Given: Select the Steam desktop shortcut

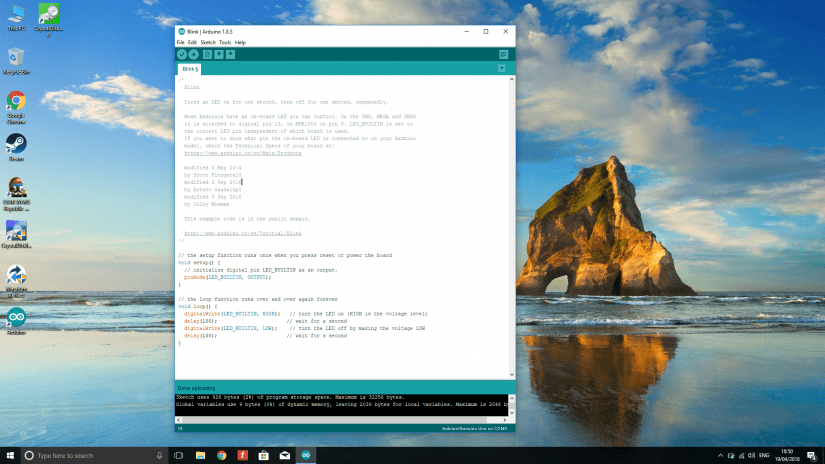Looking at the screenshot, I should coord(16,147).
